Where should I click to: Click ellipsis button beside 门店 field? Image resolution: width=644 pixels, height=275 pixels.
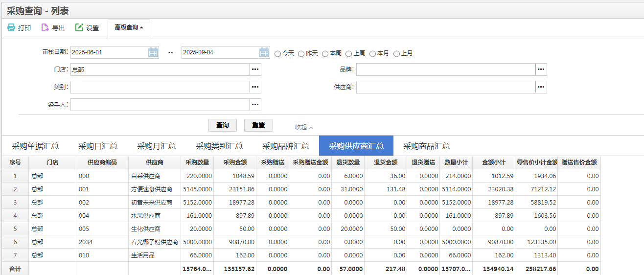point(255,69)
